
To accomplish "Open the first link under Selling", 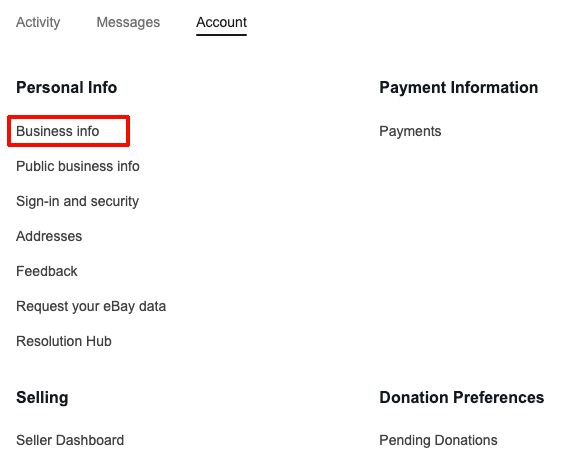I will (x=70, y=440).
